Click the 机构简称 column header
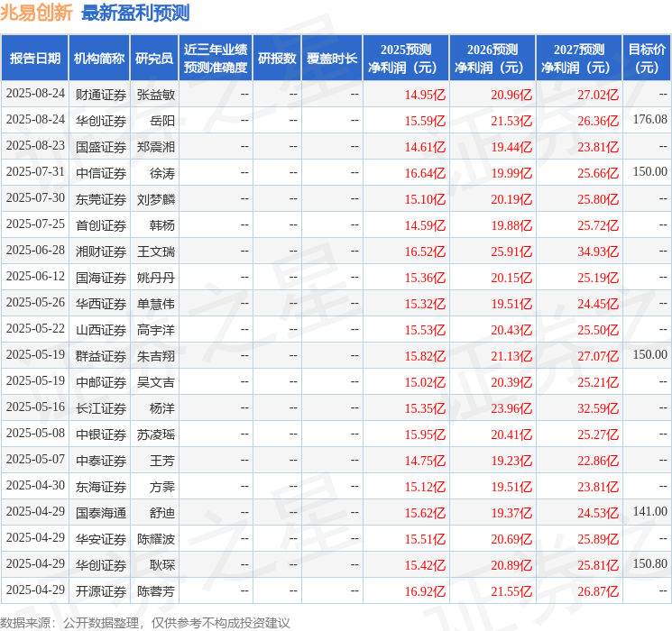This screenshot has width=672, height=631. (x=99, y=59)
